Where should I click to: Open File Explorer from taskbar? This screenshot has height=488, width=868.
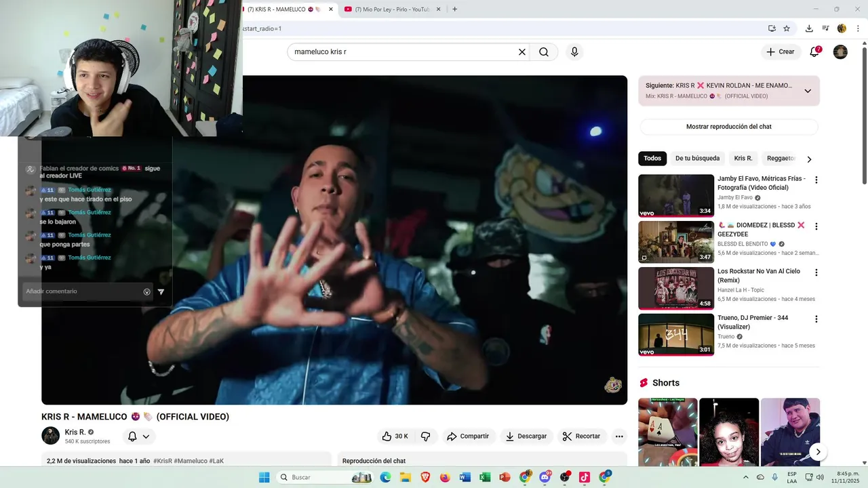click(406, 477)
